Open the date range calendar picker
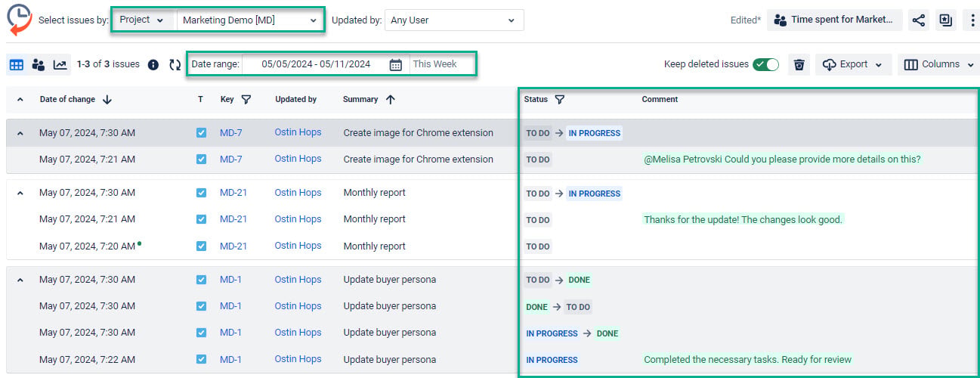 tap(396, 65)
